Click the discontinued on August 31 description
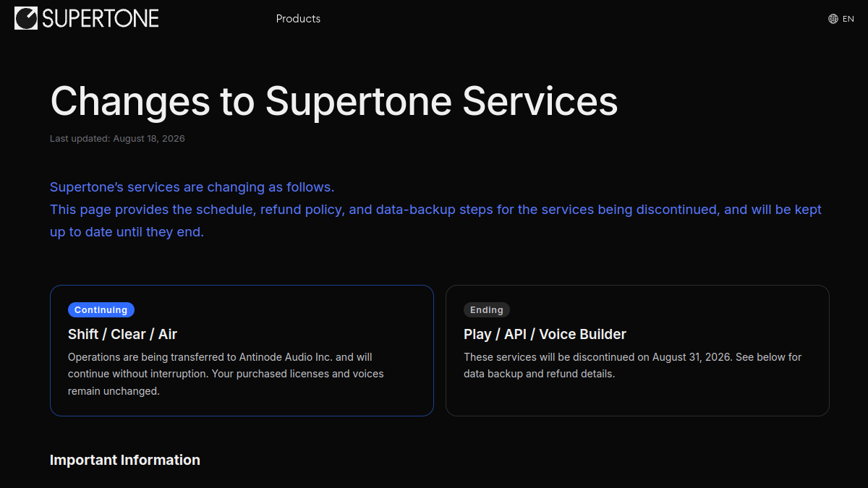Viewport: 868px width, 488px height. tap(633, 365)
